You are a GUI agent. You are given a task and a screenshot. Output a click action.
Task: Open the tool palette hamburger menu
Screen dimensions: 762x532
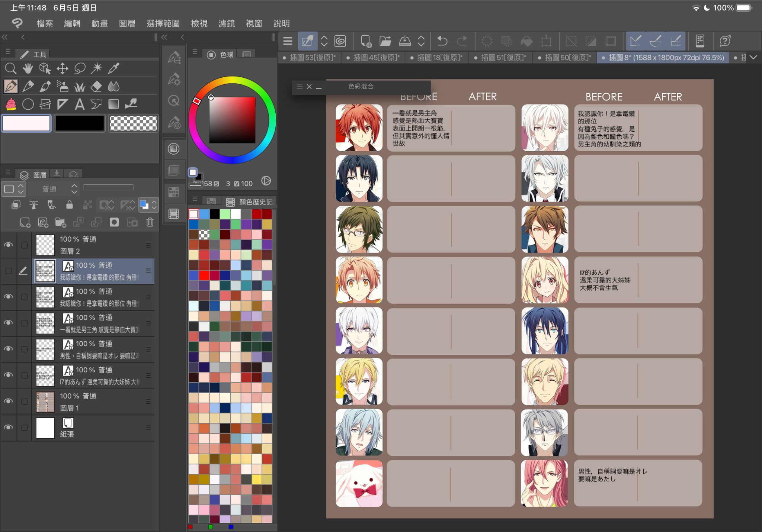(x=8, y=52)
